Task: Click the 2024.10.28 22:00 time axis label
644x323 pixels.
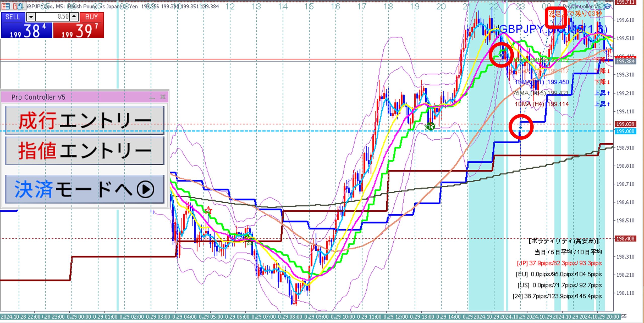Action: click(20, 316)
